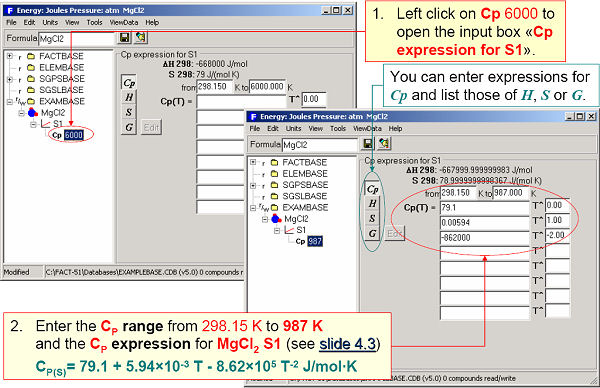
Task: Select the S entropy button in front window
Action: click(372, 218)
